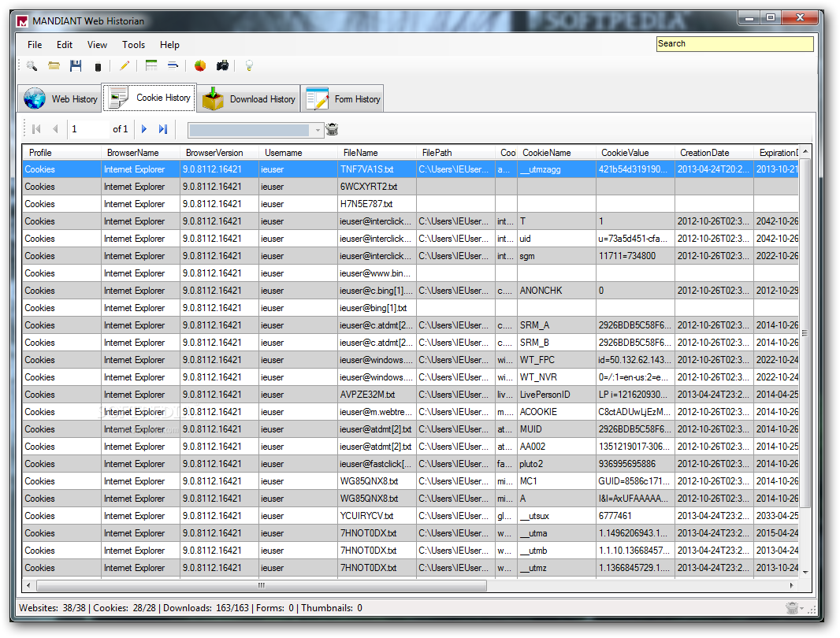Viewport: 840px width, 638px height.
Task: Click the page number input box
Action: pos(88,129)
